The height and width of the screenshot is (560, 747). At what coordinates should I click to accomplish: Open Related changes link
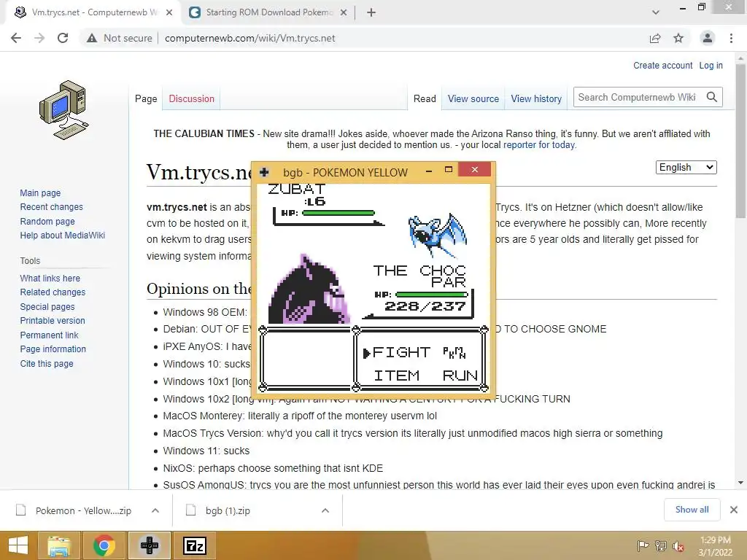pos(53,292)
